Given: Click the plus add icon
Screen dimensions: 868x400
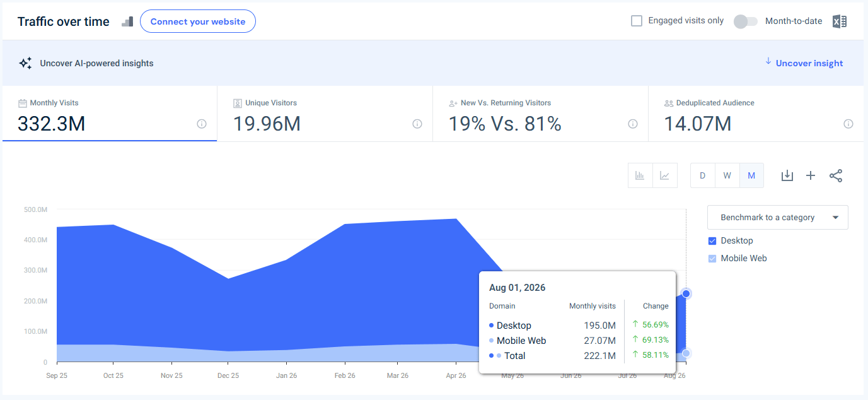Looking at the screenshot, I should pyautogui.click(x=811, y=175).
